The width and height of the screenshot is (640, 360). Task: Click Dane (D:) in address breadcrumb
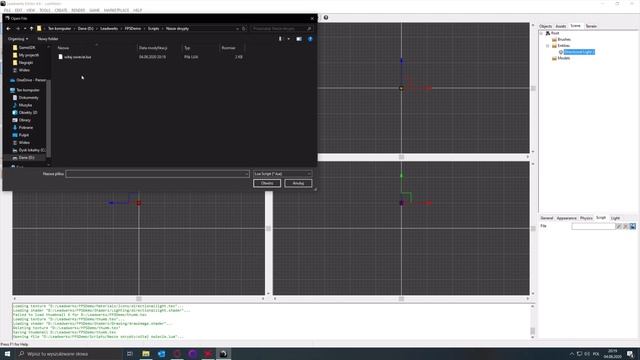pos(85,29)
